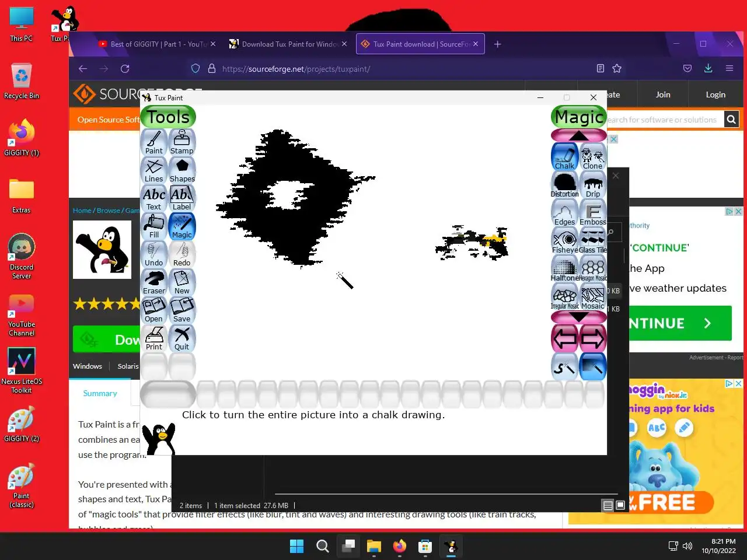747x560 pixels.
Task: Open the Browse breadcrumb link
Action: [109, 211]
